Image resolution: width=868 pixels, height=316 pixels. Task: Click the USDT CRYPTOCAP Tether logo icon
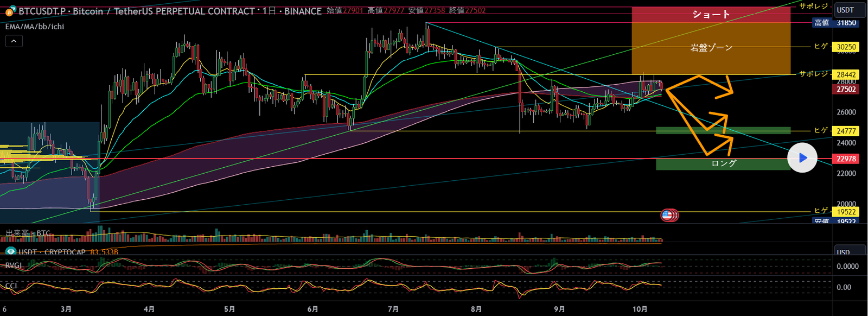coord(10,252)
